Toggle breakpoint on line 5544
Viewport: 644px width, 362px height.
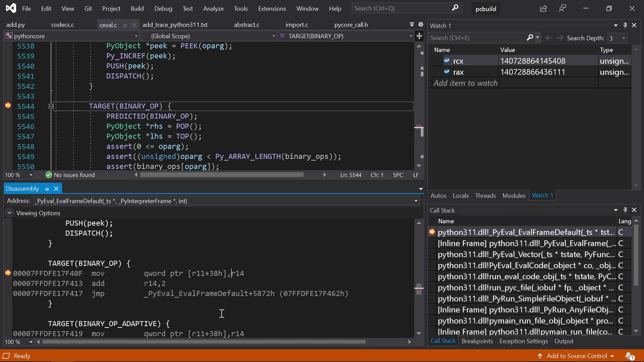(x=8, y=106)
